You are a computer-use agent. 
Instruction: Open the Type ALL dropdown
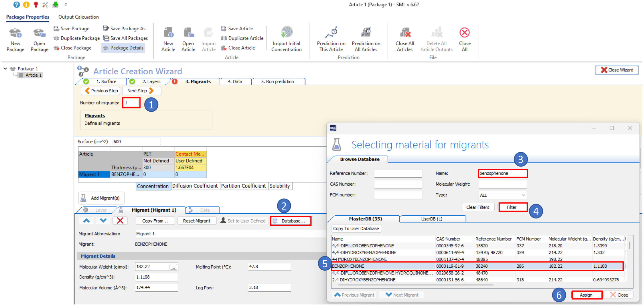(503, 196)
